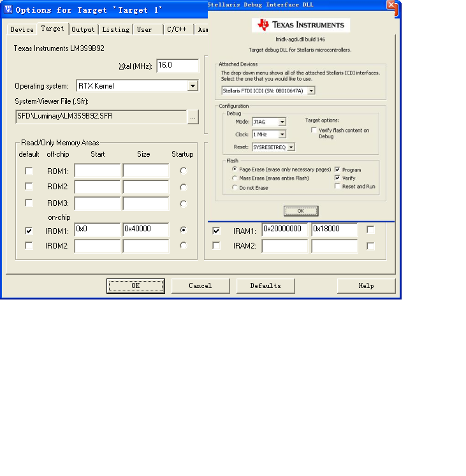The height and width of the screenshot is (476, 466).
Task: Select the Mass Erase radio option
Action: pyautogui.click(x=234, y=178)
